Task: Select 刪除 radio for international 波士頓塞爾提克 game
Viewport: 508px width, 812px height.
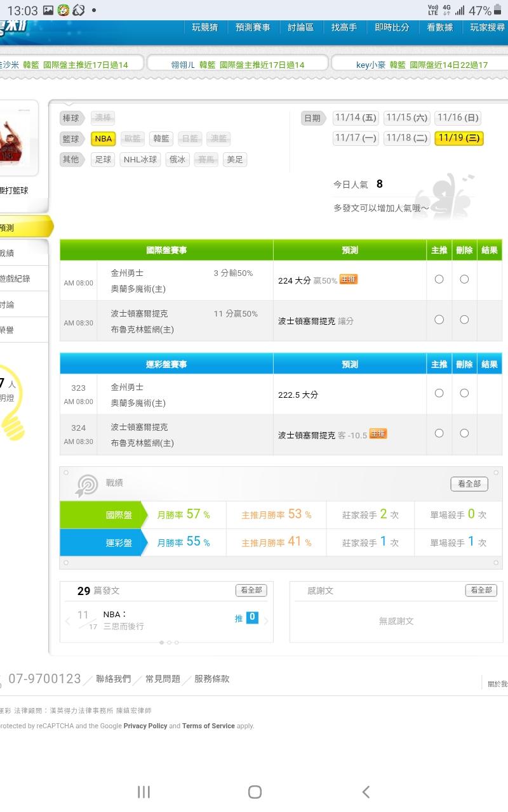Action: [x=464, y=320]
